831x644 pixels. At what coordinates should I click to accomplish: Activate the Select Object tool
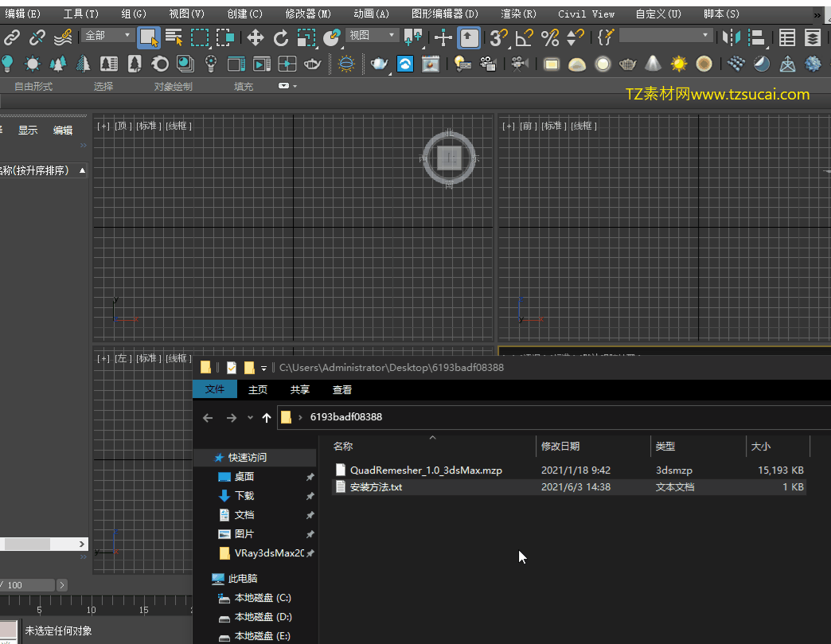148,37
